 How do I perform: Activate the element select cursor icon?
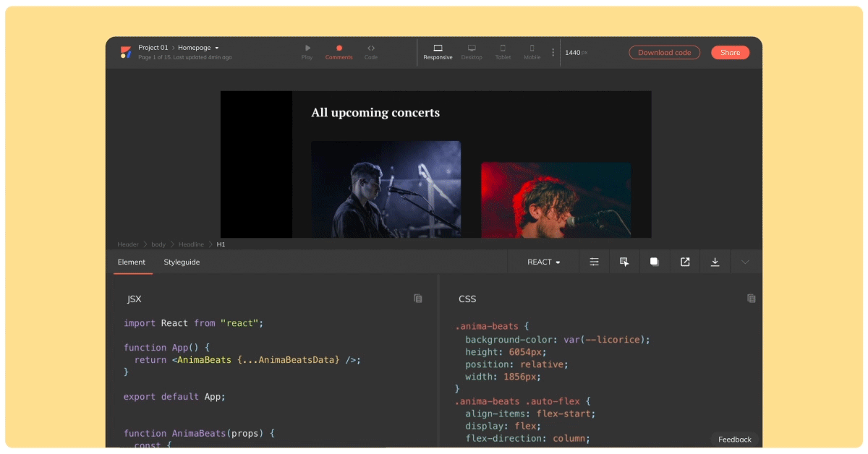tap(624, 262)
